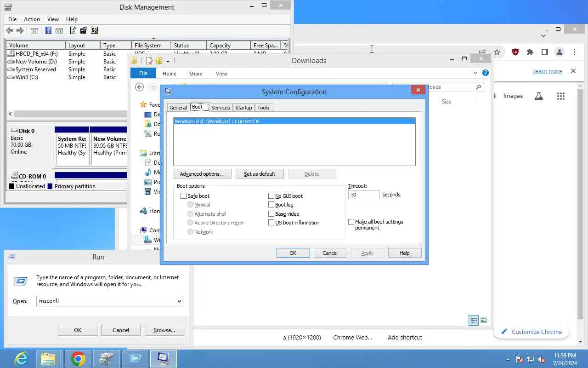Switch to the General tab in System Configuration
This screenshot has height=368, width=588.
[178, 108]
